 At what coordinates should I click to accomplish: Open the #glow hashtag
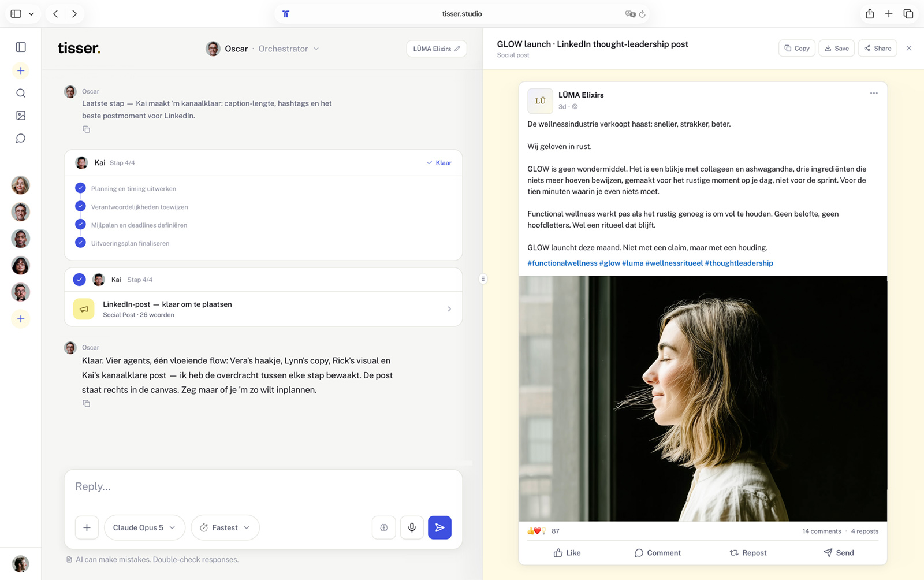click(610, 263)
